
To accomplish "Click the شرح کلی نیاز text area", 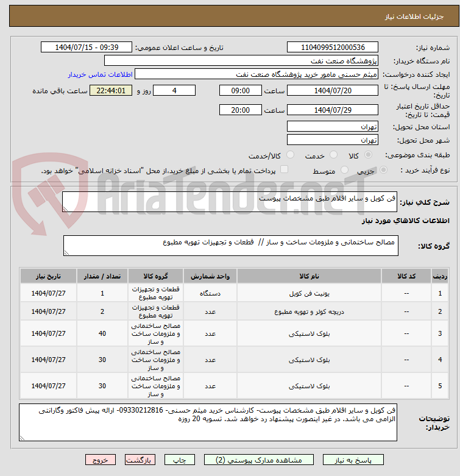I will tap(230, 202).
